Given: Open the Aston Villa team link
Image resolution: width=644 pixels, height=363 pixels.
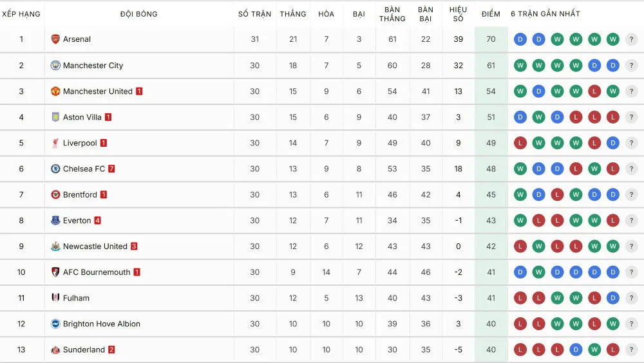Looking at the screenshot, I should pos(82,117).
